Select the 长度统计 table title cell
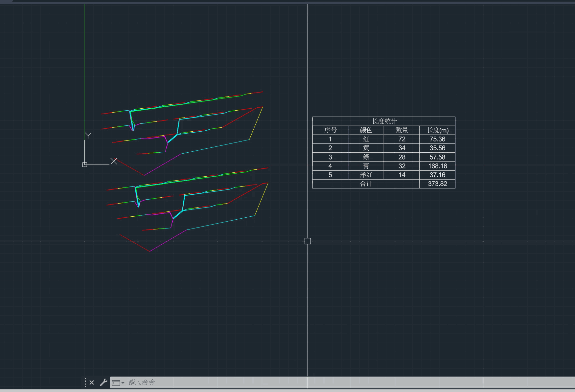575x392 pixels. tap(384, 121)
